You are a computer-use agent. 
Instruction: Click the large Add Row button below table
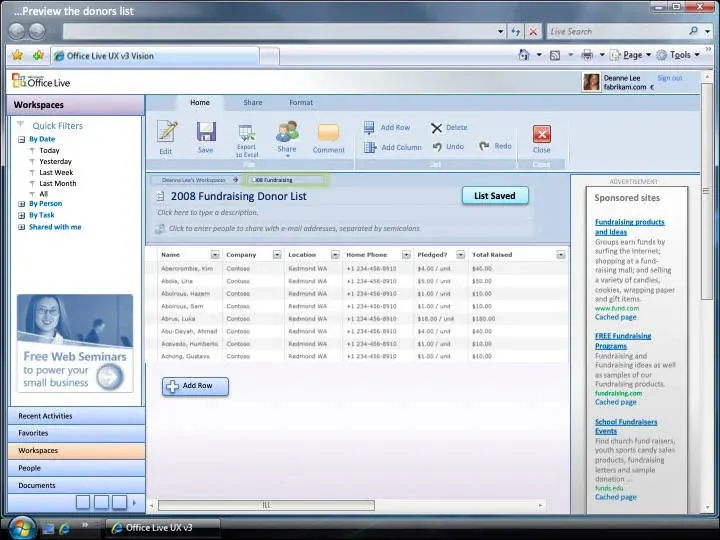(x=195, y=386)
